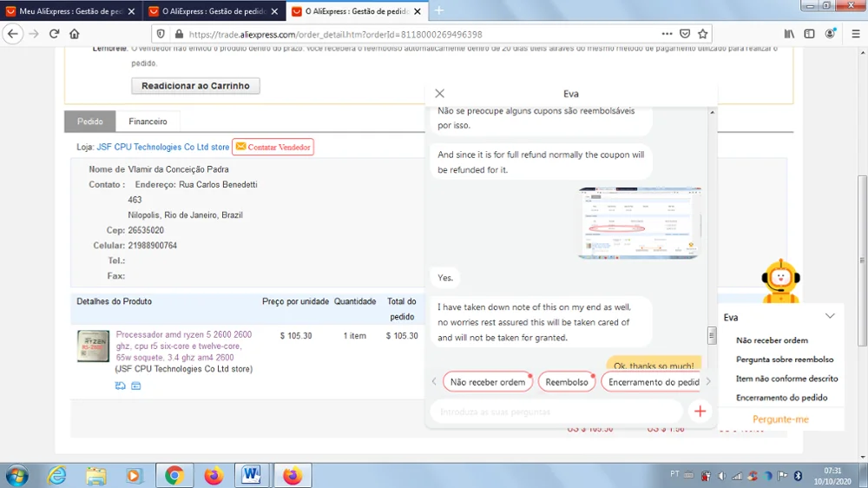
Task: Open a new browser tab
Action: (x=439, y=10)
